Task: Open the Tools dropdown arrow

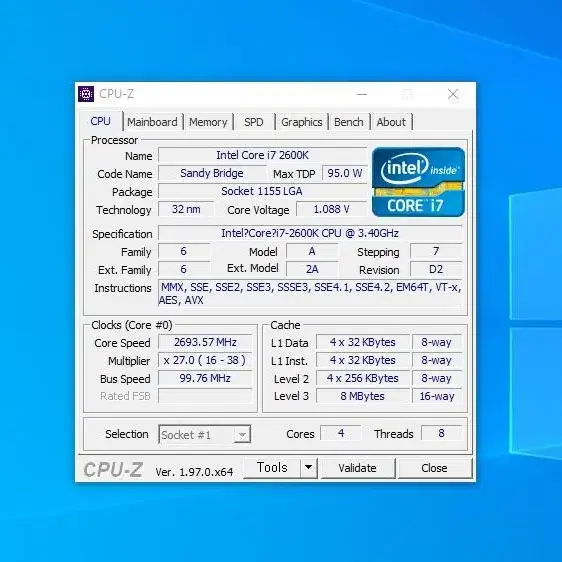Action: [x=309, y=468]
